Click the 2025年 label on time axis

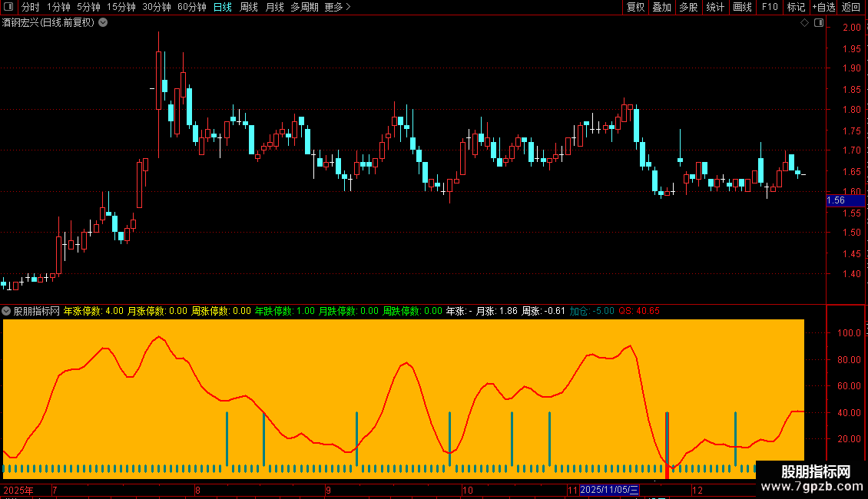(18, 490)
